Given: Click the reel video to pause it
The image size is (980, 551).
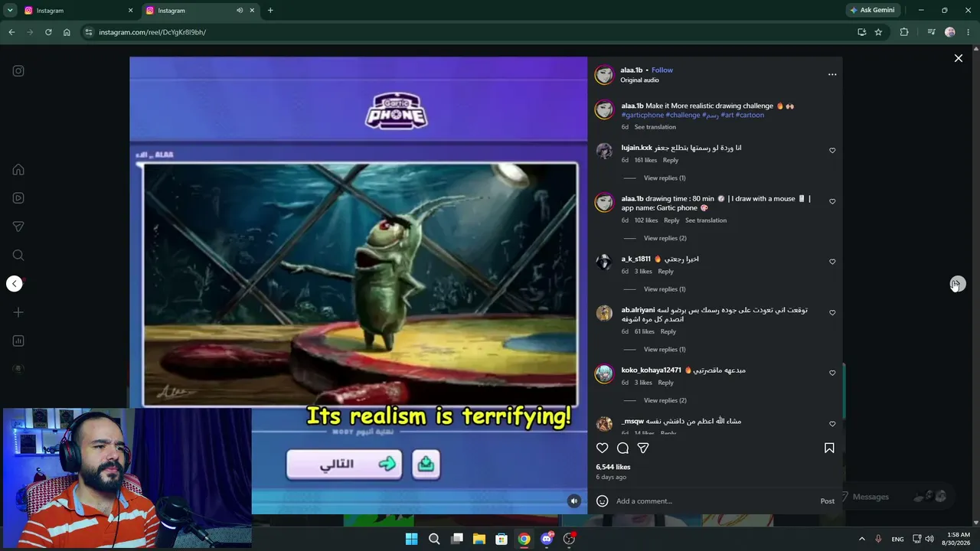Looking at the screenshot, I should tap(358, 285).
